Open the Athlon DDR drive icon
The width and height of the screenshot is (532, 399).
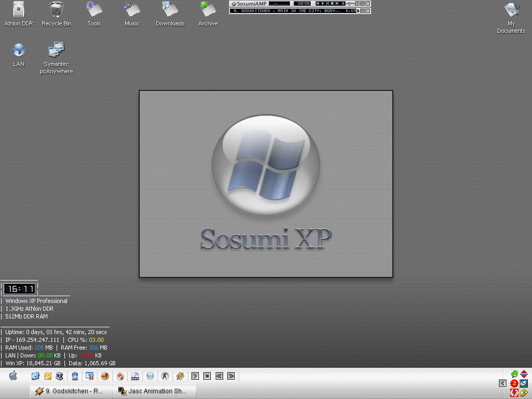[19, 9]
